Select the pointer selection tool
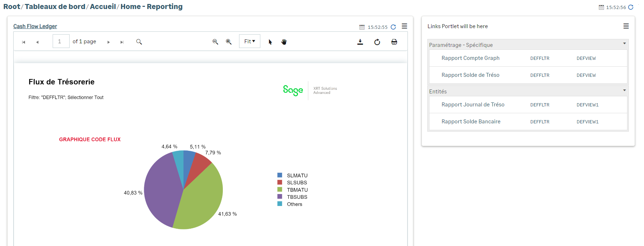This screenshot has width=644, height=246. pos(270,42)
